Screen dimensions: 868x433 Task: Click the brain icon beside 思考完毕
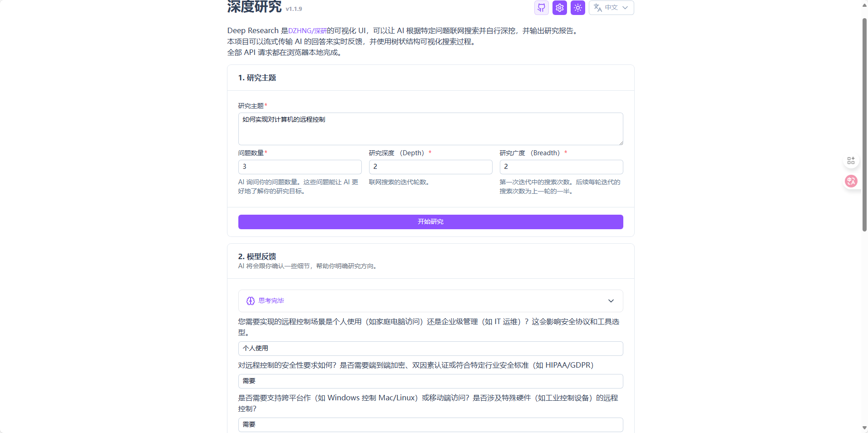tap(250, 301)
